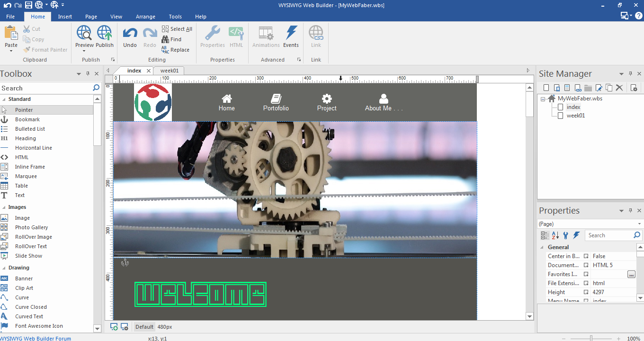Viewport: 644px width, 341px height.
Task: Open Toolbox panel options dropdown arrow
Action: coord(79,74)
